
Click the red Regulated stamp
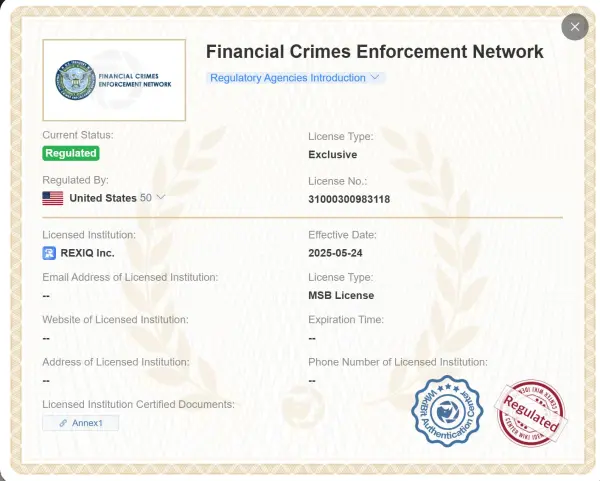point(531,413)
